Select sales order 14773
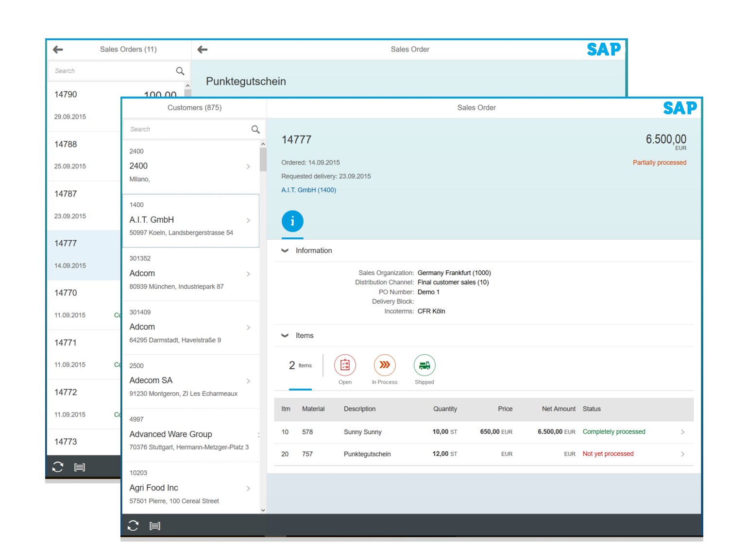The height and width of the screenshot is (560, 746). click(84, 442)
